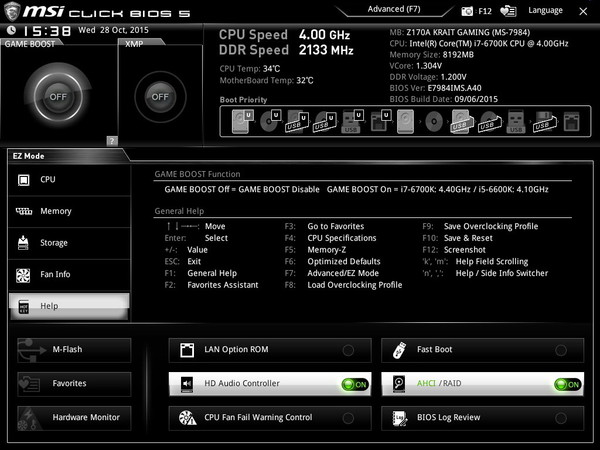Select the legacy USB floppy boot device
The height and width of the screenshot is (450, 600).
[x=545, y=121]
